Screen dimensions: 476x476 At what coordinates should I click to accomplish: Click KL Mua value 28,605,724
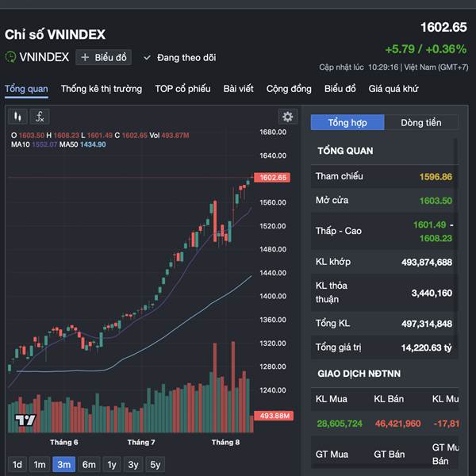[340, 424]
